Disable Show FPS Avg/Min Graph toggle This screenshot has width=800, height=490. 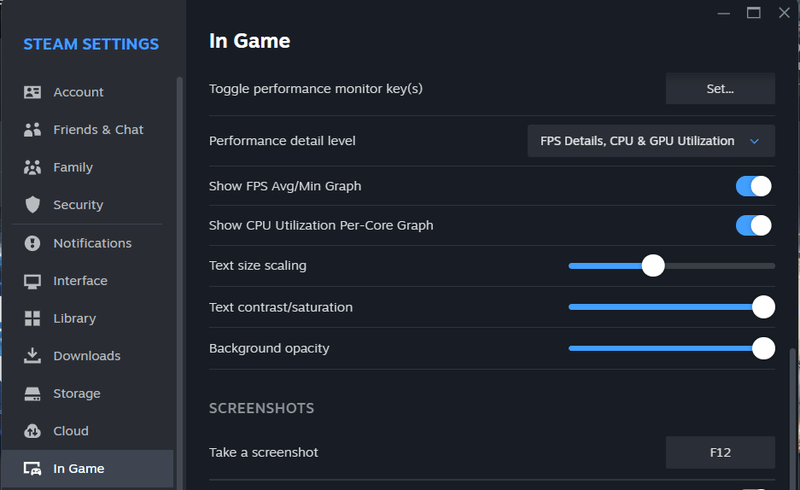pos(753,186)
